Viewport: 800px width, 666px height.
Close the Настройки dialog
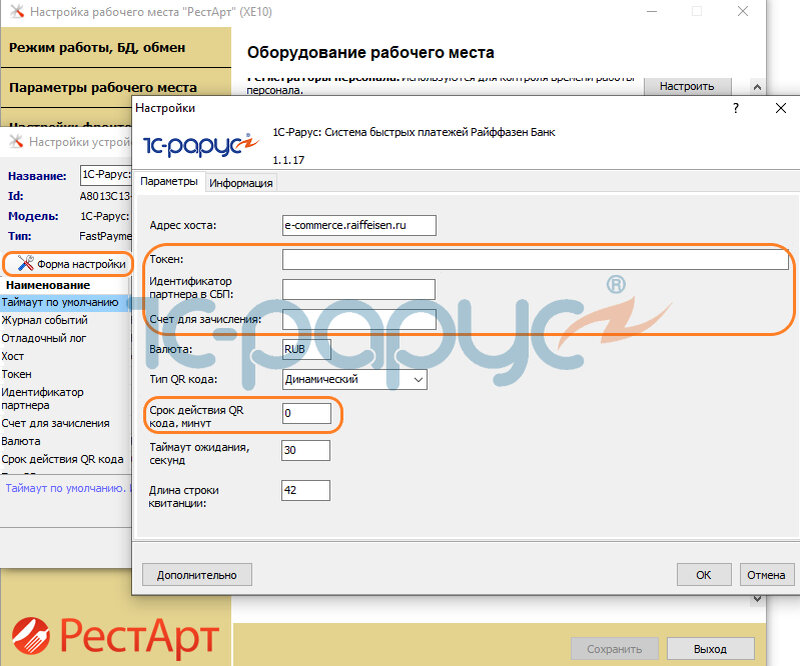(781, 108)
